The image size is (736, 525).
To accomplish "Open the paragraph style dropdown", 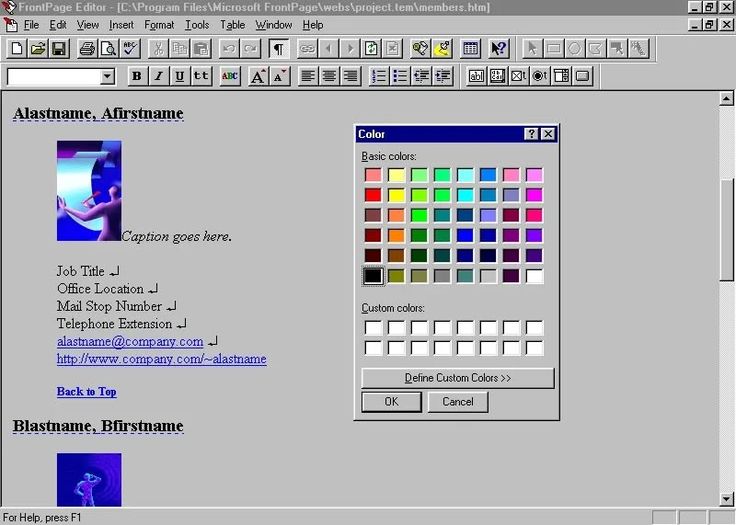I will (108, 77).
